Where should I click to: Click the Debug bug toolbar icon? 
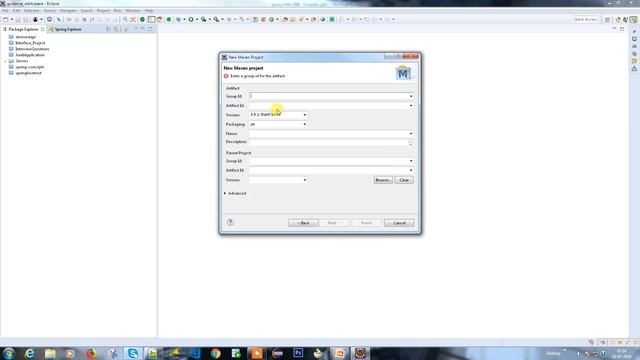pyautogui.click(x=178, y=19)
